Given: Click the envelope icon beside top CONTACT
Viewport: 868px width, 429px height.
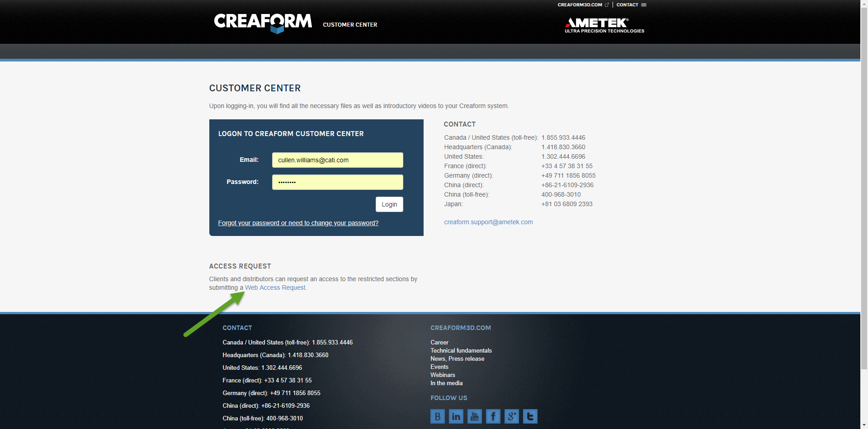Looking at the screenshot, I should (644, 5).
